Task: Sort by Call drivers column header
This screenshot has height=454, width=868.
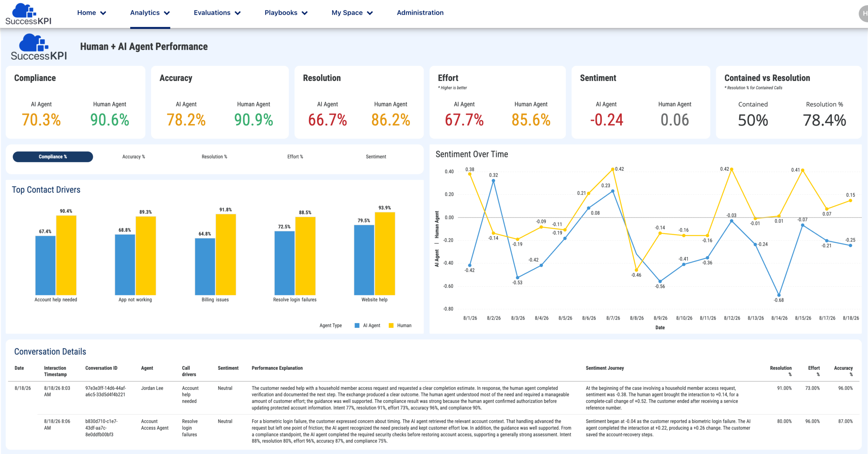Action: [189, 371]
